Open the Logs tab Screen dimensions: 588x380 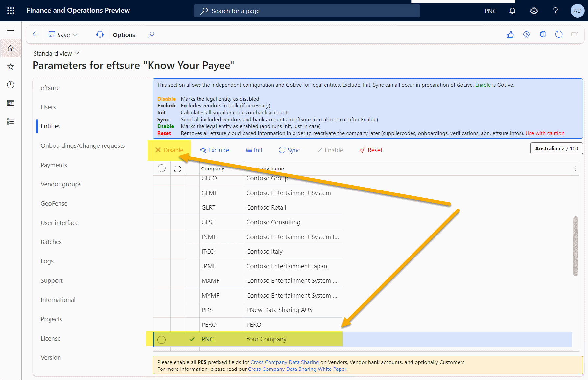[47, 261]
